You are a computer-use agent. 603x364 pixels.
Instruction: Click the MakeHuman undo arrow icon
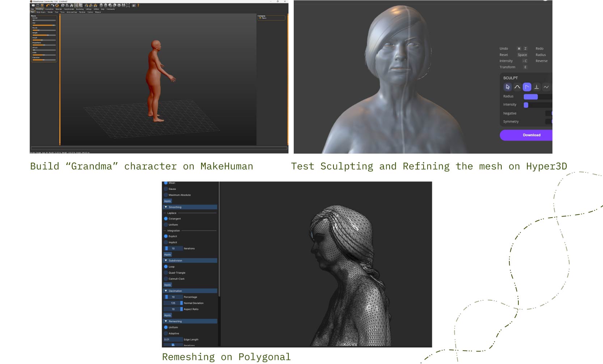pos(48,5)
